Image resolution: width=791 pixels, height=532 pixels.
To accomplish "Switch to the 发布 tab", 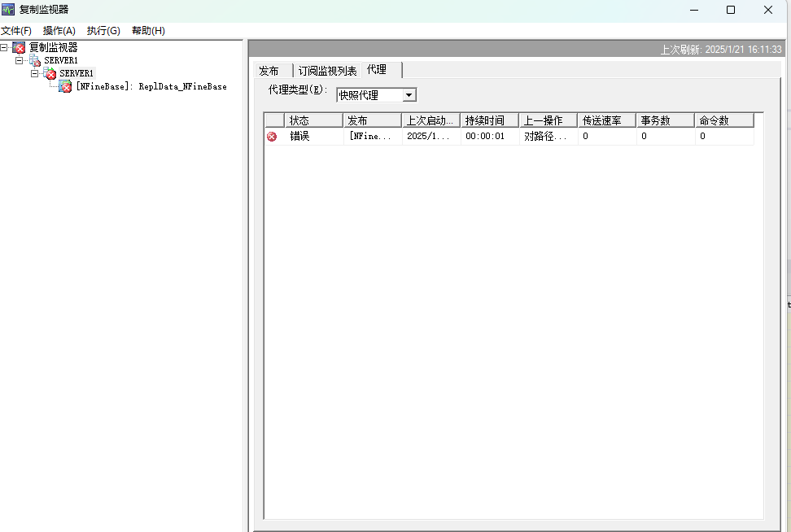I will pyautogui.click(x=273, y=71).
